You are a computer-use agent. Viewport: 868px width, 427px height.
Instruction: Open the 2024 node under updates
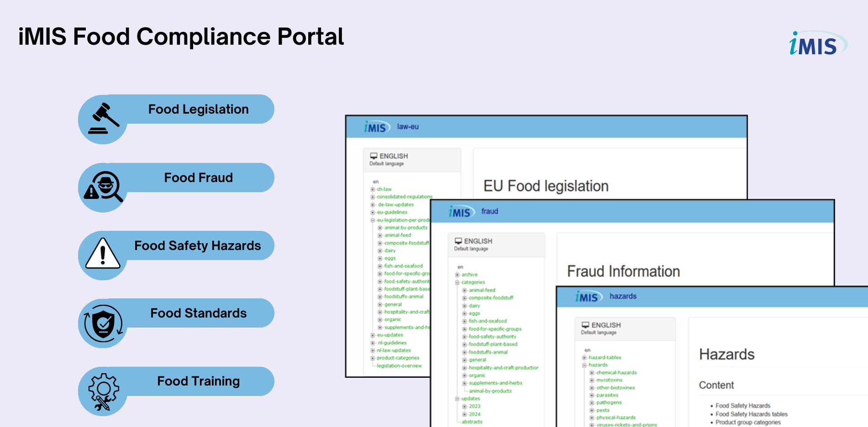click(474, 414)
